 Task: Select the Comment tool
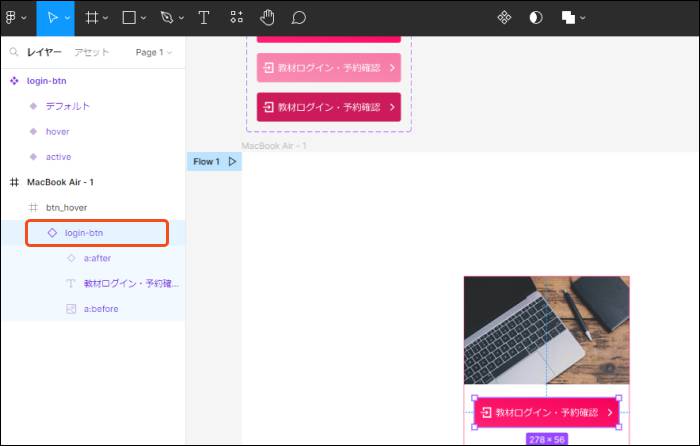(298, 17)
